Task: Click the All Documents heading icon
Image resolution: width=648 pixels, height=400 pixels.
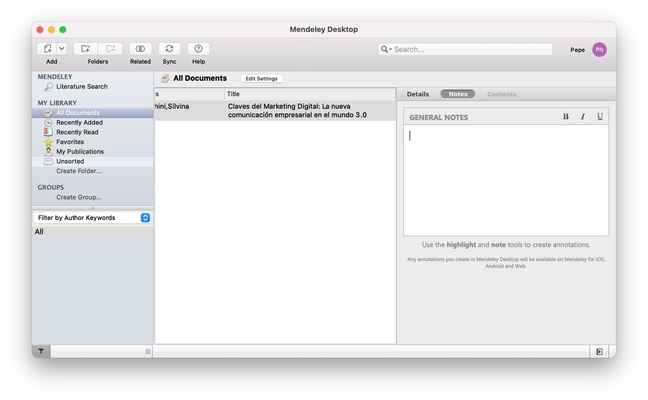Action: [165, 78]
